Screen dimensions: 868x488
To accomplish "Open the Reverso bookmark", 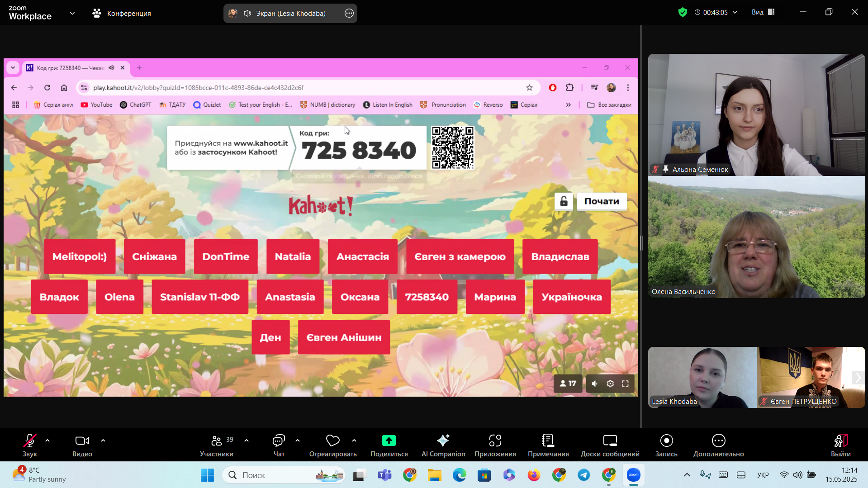I will 488,105.
